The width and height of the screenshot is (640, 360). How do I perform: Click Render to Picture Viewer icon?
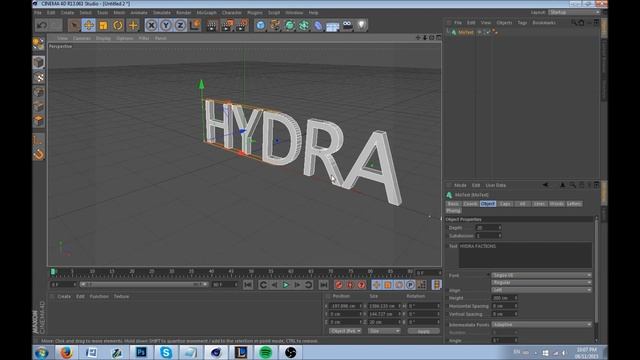coord(227,25)
